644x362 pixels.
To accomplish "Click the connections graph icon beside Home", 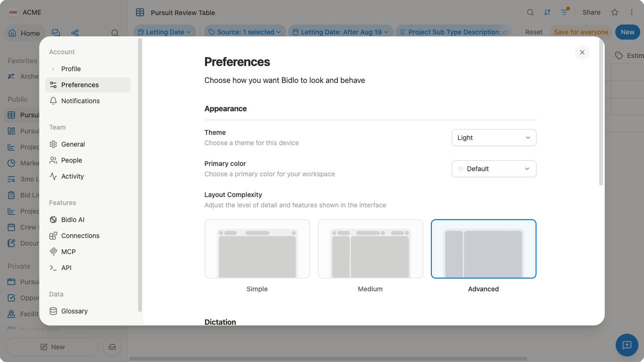I will pyautogui.click(x=75, y=33).
